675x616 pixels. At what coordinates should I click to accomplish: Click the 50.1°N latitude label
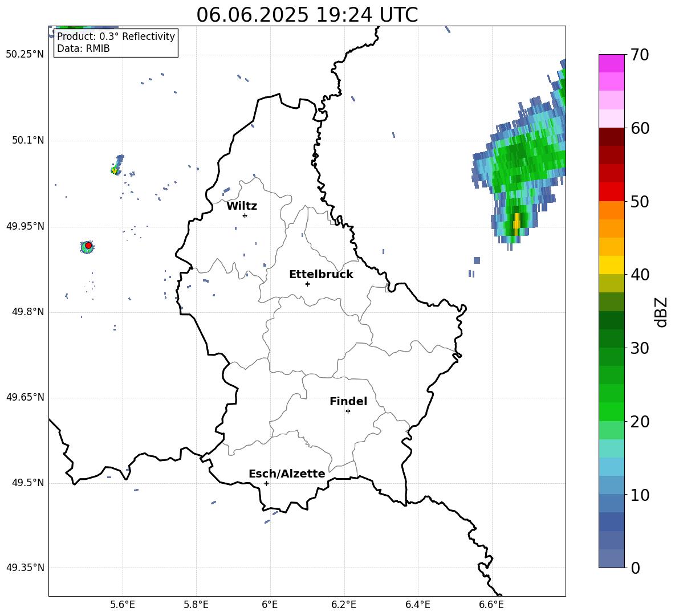pos(28,140)
